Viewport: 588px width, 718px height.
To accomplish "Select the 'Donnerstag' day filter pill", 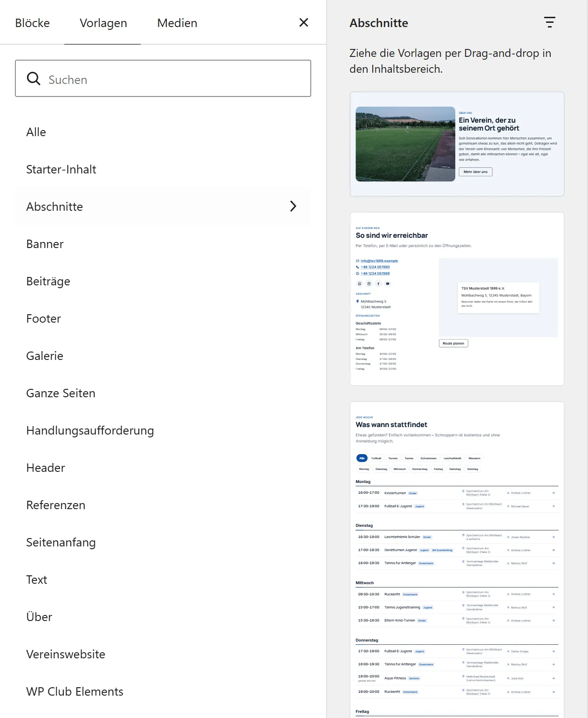I will click(x=420, y=469).
